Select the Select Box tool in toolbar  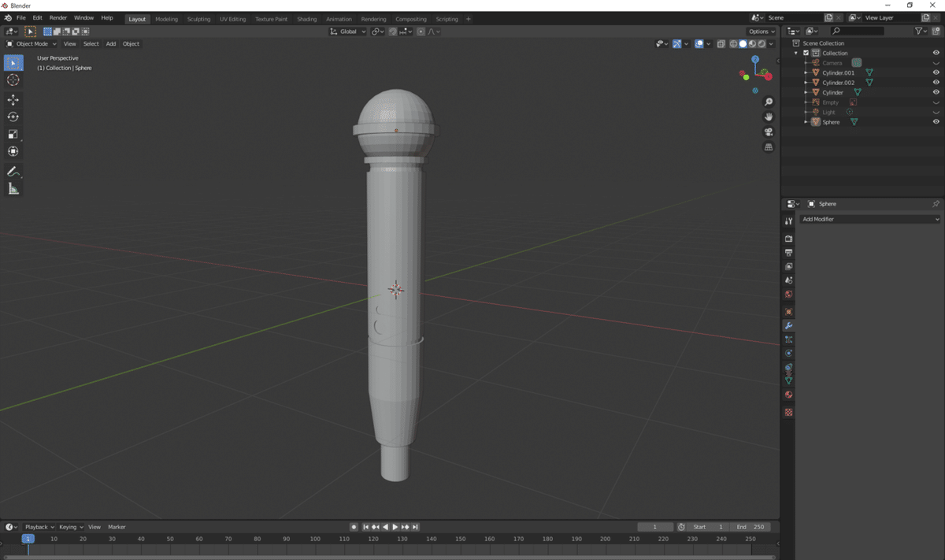(x=13, y=63)
